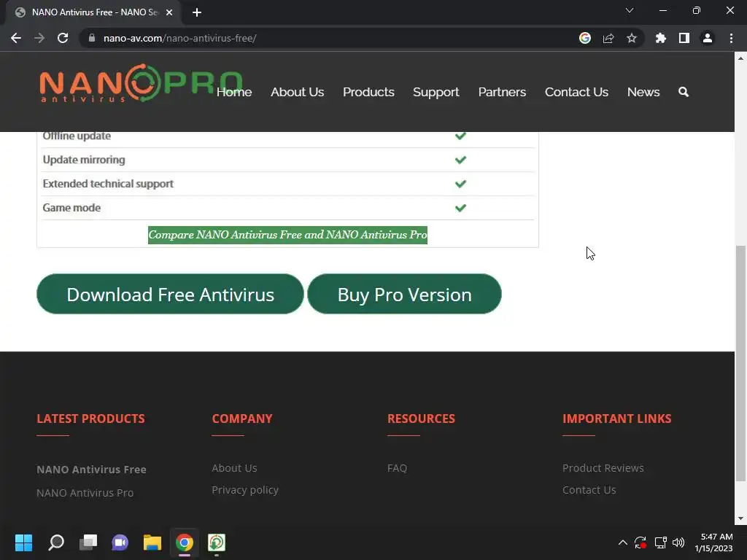The height and width of the screenshot is (560, 747).
Task: Open the Home menu item
Action: click(234, 92)
